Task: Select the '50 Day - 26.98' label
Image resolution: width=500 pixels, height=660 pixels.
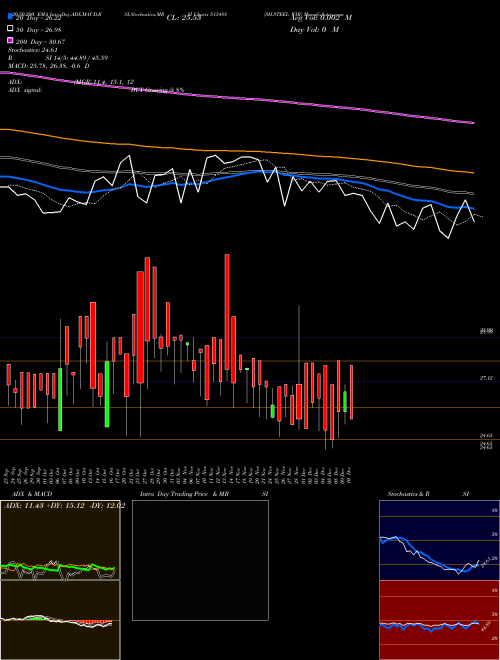Action: [x=39, y=29]
